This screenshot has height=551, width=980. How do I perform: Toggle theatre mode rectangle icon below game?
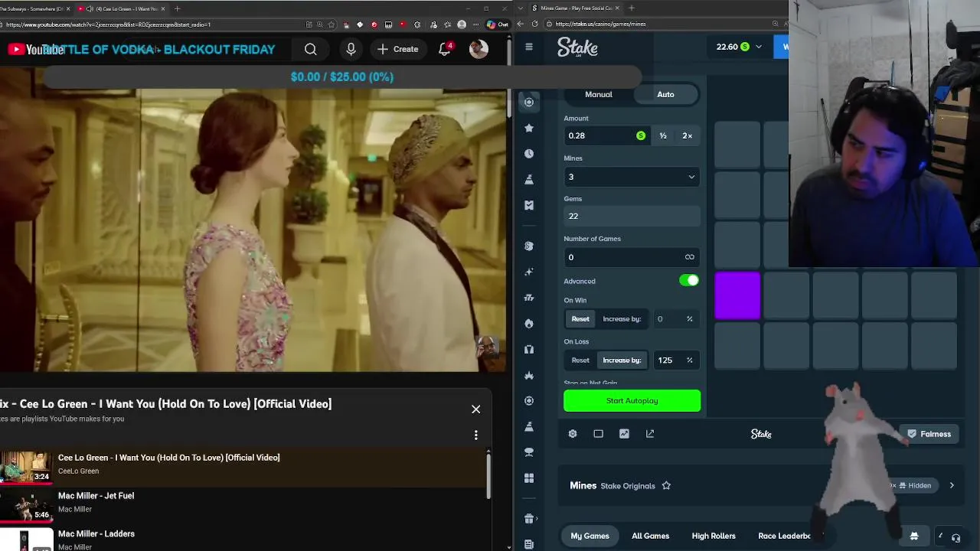(598, 434)
